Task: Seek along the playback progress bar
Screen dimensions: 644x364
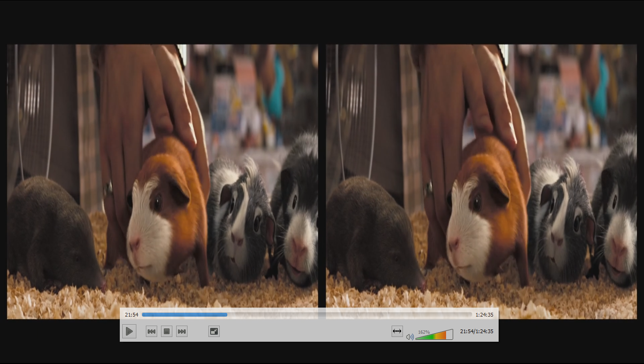Action: click(x=307, y=314)
